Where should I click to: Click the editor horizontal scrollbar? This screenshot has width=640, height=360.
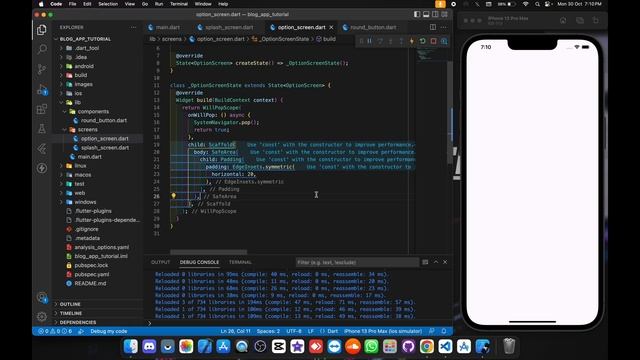(209, 252)
